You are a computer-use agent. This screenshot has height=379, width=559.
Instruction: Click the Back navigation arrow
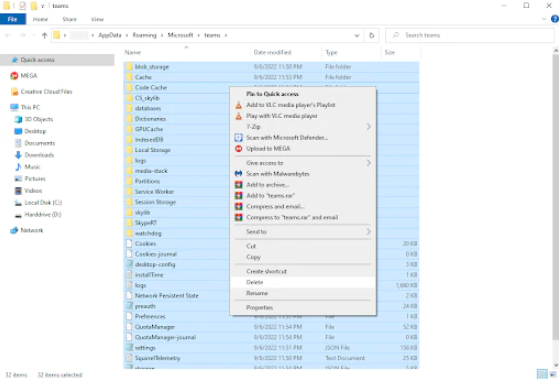click(8, 35)
